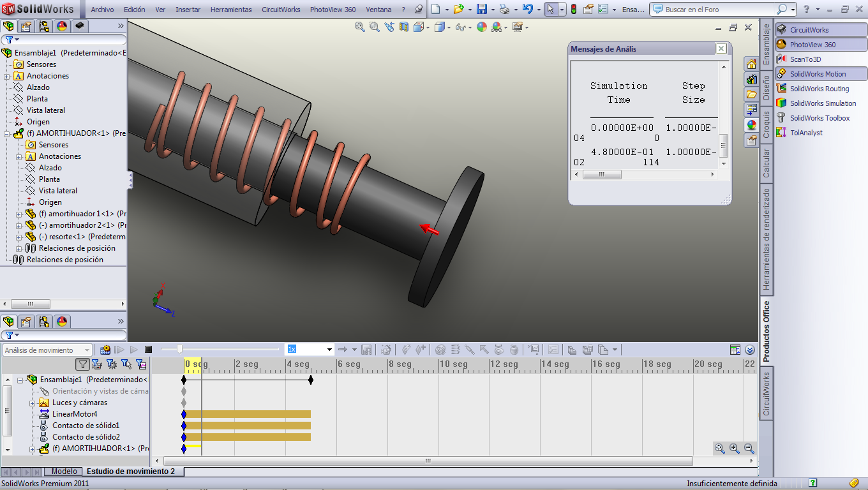
Task: Expand (f) amortihuador 1<1> component node
Action: 19,214
